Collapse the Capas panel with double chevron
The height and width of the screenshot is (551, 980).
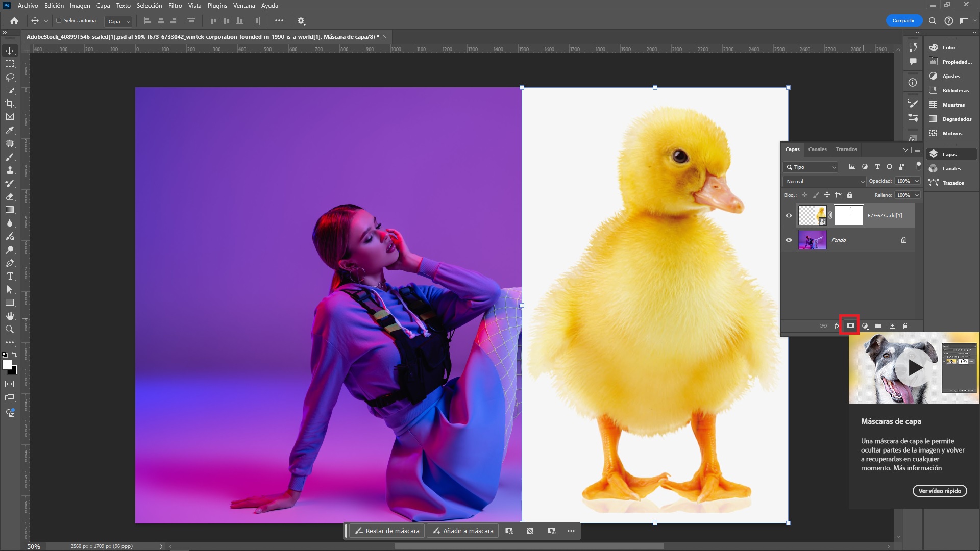[905, 149]
